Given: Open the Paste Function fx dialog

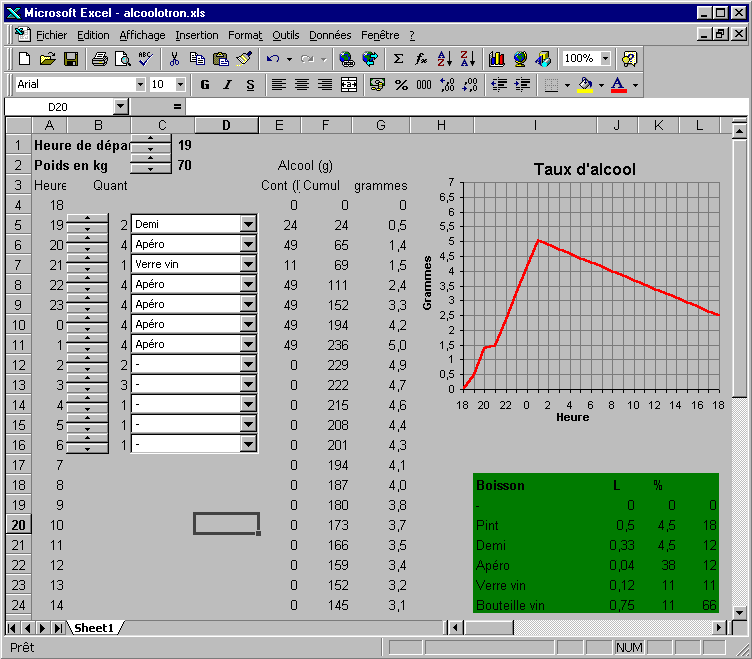Looking at the screenshot, I should tap(421, 59).
